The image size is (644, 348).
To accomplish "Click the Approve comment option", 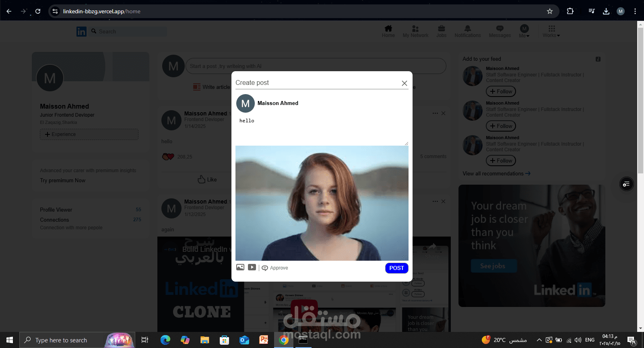I will click(x=275, y=268).
